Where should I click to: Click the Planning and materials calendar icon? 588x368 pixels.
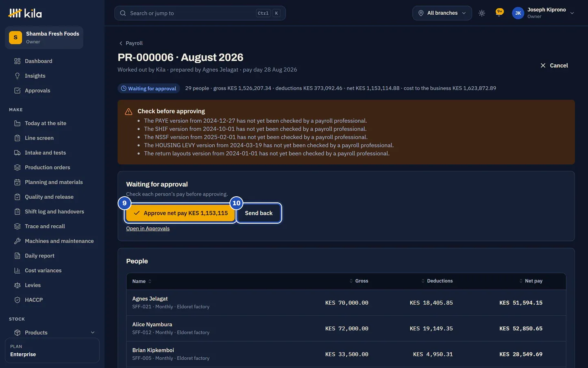pyautogui.click(x=17, y=182)
